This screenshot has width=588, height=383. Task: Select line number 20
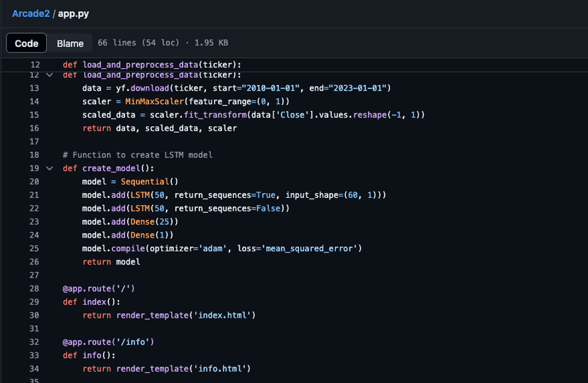point(35,182)
